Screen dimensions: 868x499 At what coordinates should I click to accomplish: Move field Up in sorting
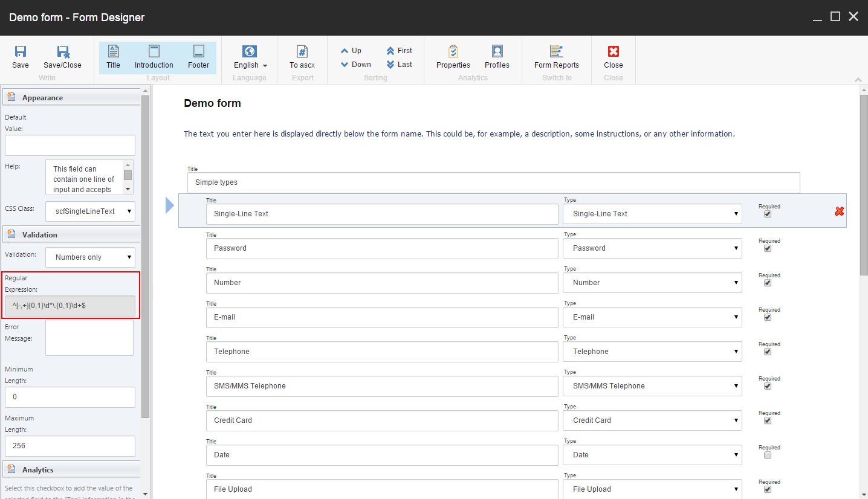click(351, 51)
